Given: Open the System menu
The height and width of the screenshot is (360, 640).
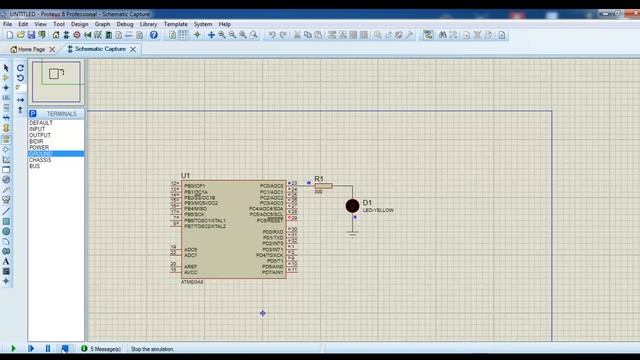Looking at the screenshot, I should pos(202,24).
